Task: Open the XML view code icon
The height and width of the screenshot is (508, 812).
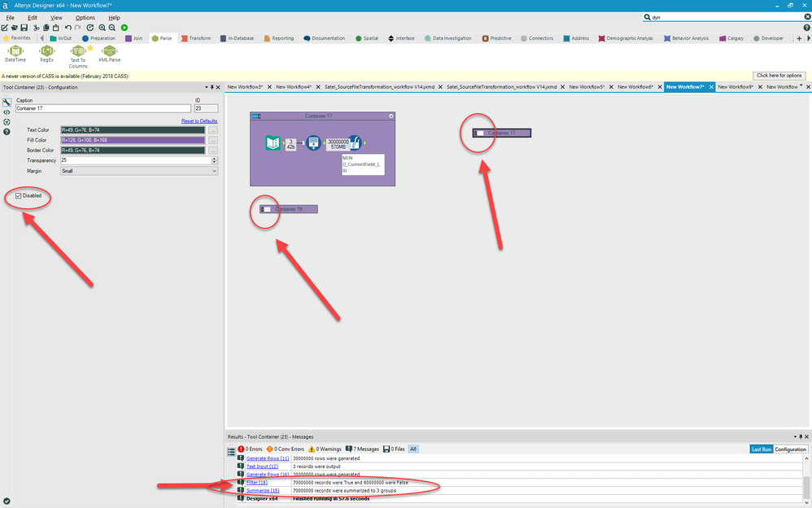Action: tap(7, 112)
